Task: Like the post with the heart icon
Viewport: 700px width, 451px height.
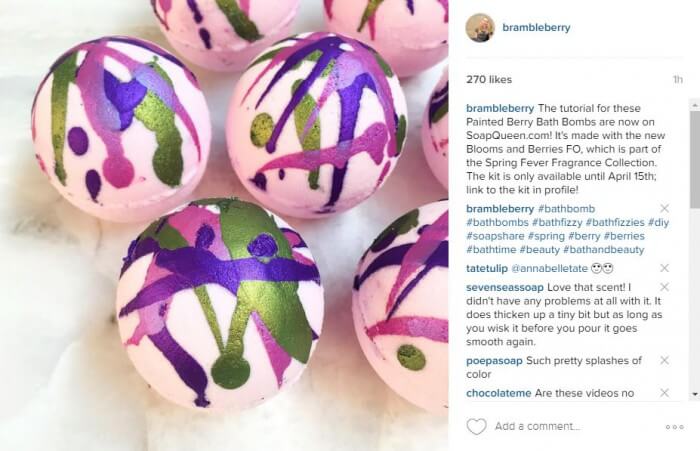Action: coord(476,426)
